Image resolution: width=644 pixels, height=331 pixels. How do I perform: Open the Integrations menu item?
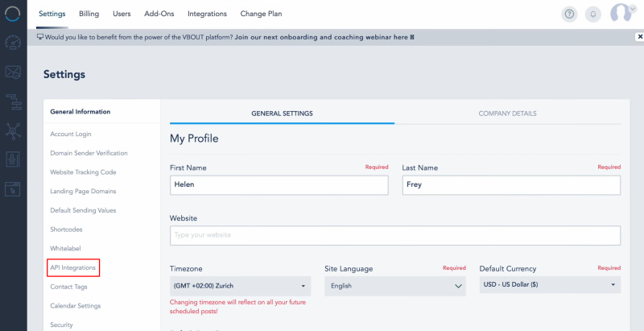click(207, 14)
